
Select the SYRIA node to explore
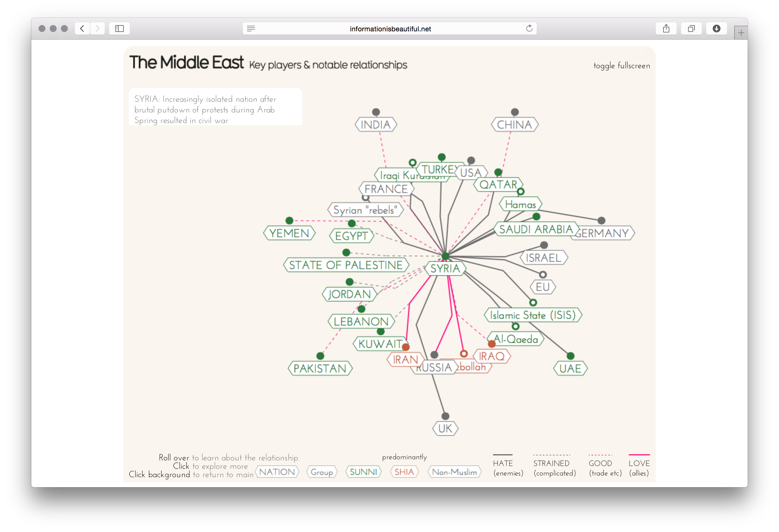point(445,268)
